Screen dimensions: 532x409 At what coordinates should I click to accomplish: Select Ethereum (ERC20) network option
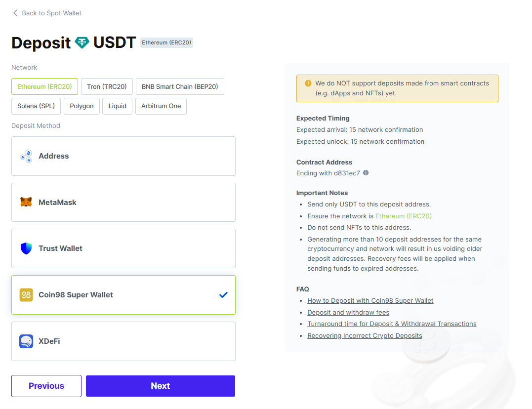pyautogui.click(x=44, y=86)
